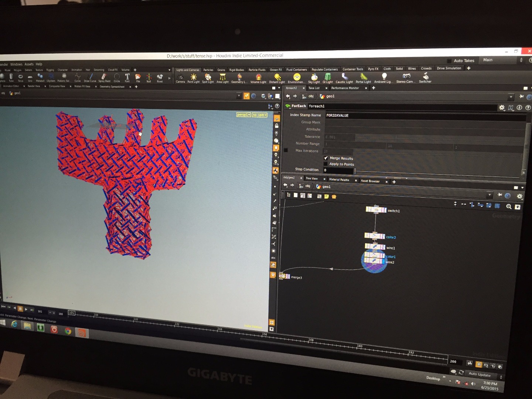Switch to the Particles shelf tab
Screen dimensions: 532x399
[208, 70]
